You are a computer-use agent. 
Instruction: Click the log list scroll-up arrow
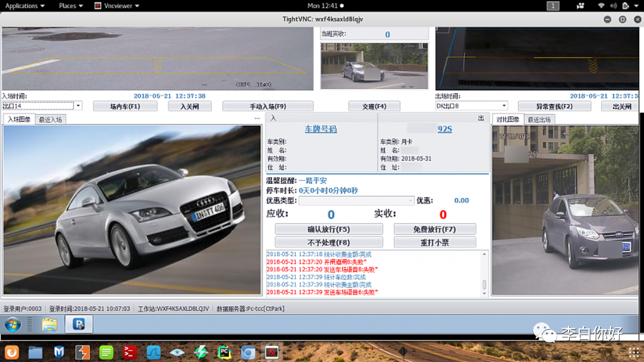tap(484, 254)
